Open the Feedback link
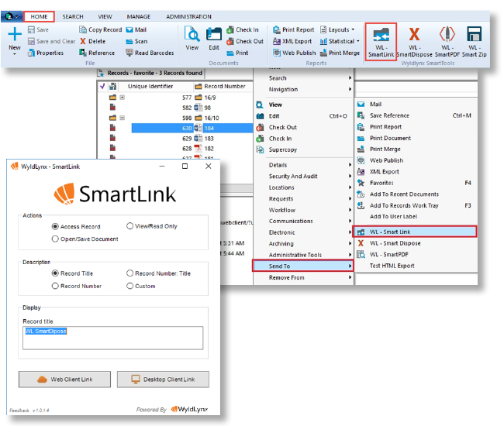The width and height of the screenshot is (504, 426). point(19,411)
